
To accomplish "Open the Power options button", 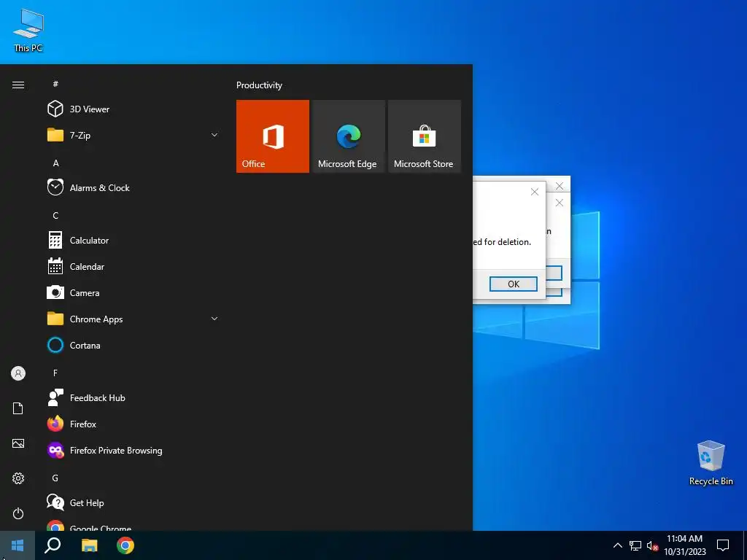I will pos(18,513).
